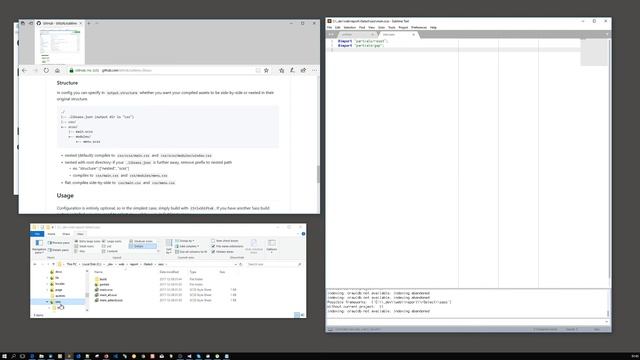This screenshot has height=360, width=640.
Task: Open the Help menu in Sublime Text
Action: pyautogui.click(x=433, y=27)
